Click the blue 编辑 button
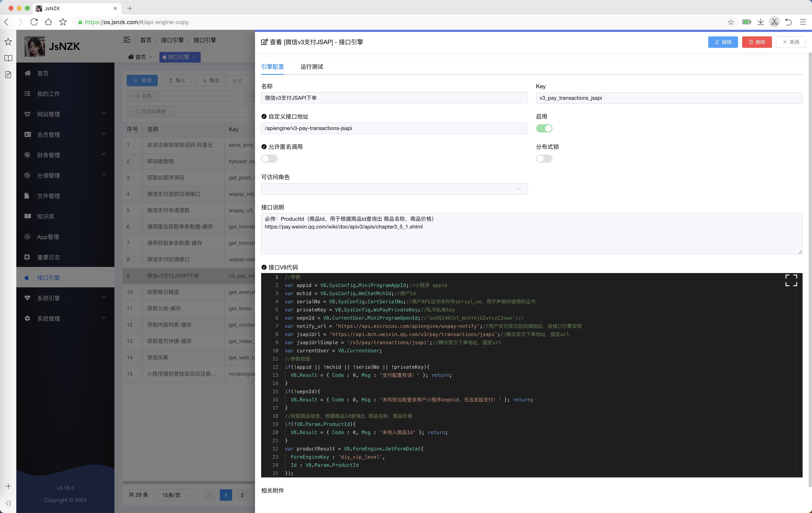 [723, 42]
